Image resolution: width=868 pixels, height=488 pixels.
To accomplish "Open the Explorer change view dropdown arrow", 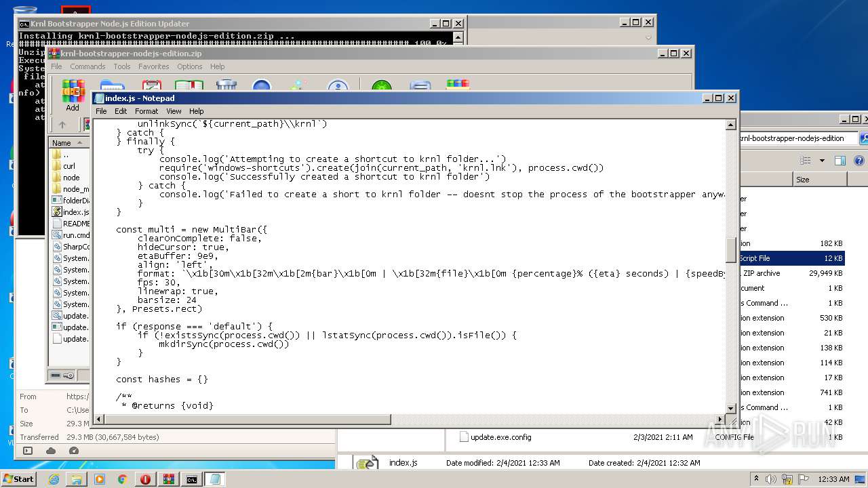I will (x=822, y=161).
